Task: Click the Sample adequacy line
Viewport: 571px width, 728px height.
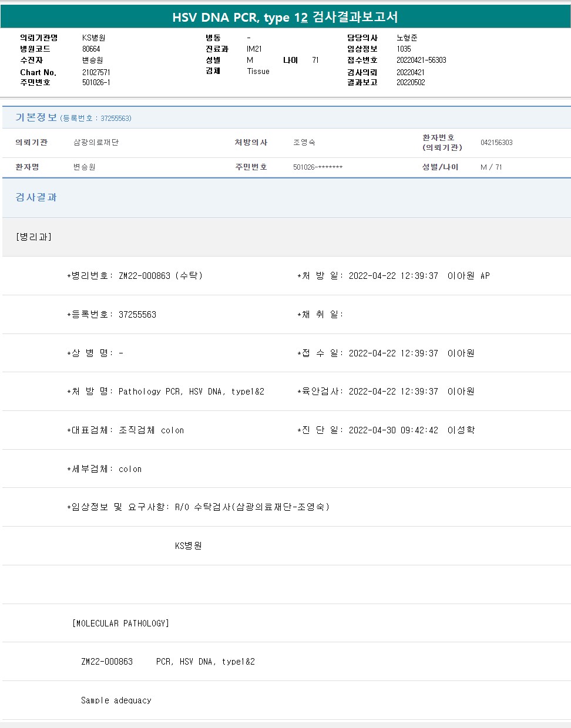Action: click(116, 700)
